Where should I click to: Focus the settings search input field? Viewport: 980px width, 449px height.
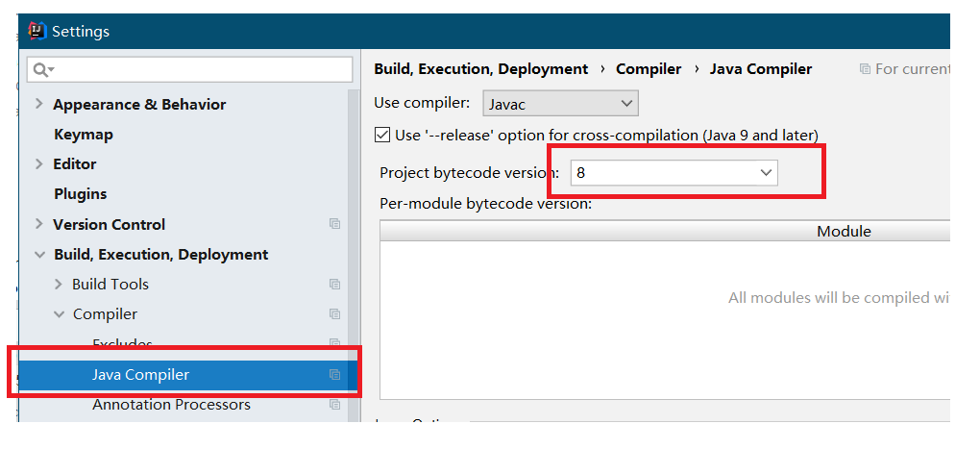click(189, 69)
